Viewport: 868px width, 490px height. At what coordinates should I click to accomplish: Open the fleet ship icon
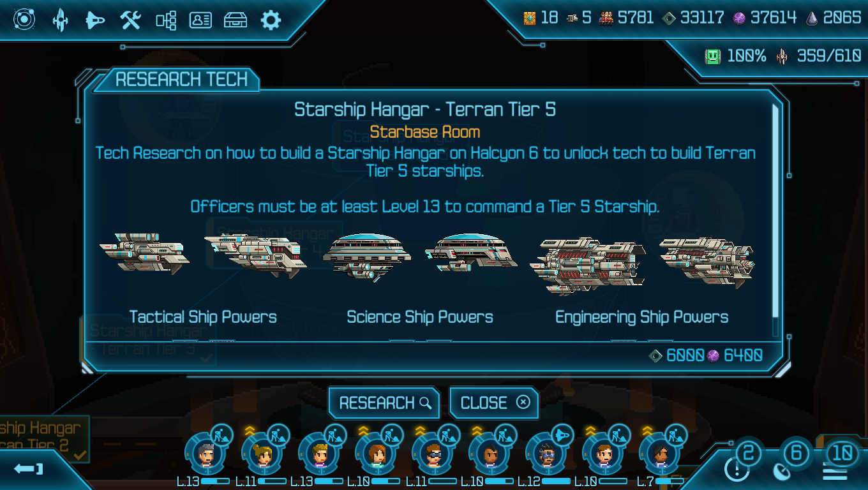[x=95, y=21]
